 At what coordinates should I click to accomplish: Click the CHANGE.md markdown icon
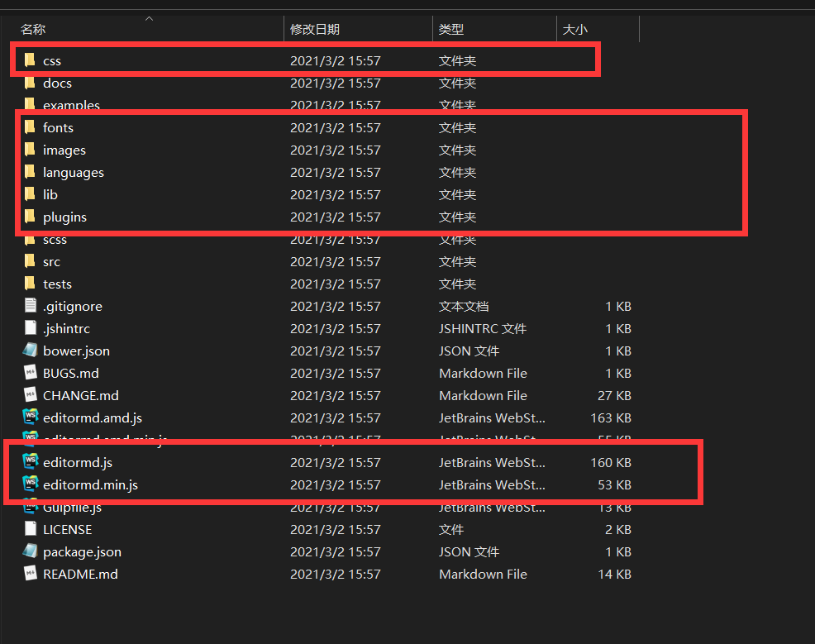[x=30, y=395]
